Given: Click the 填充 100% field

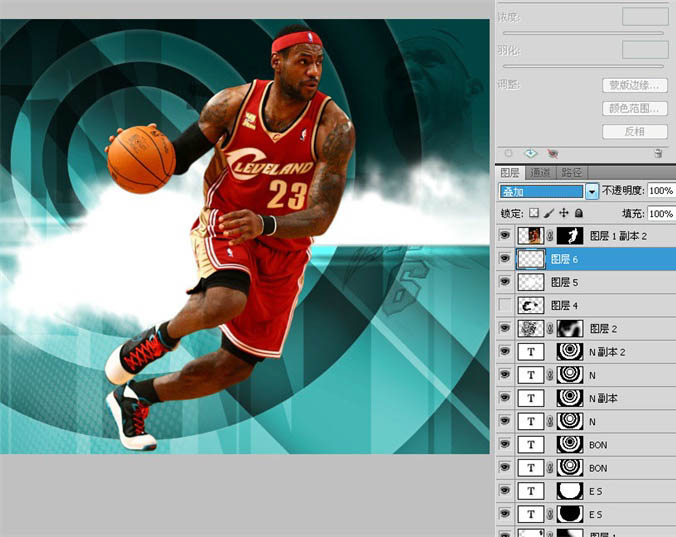Looking at the screenshot, I should click(x=661, y=213).
